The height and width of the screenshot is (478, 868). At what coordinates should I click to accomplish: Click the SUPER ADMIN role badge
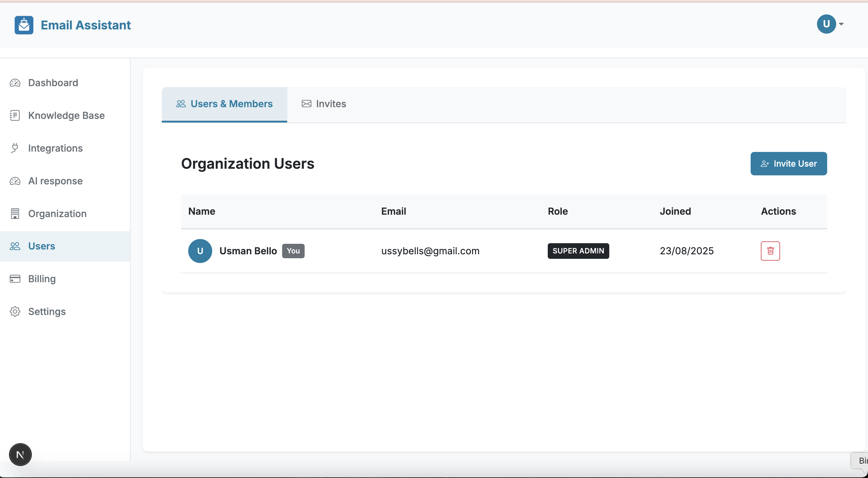578,251
